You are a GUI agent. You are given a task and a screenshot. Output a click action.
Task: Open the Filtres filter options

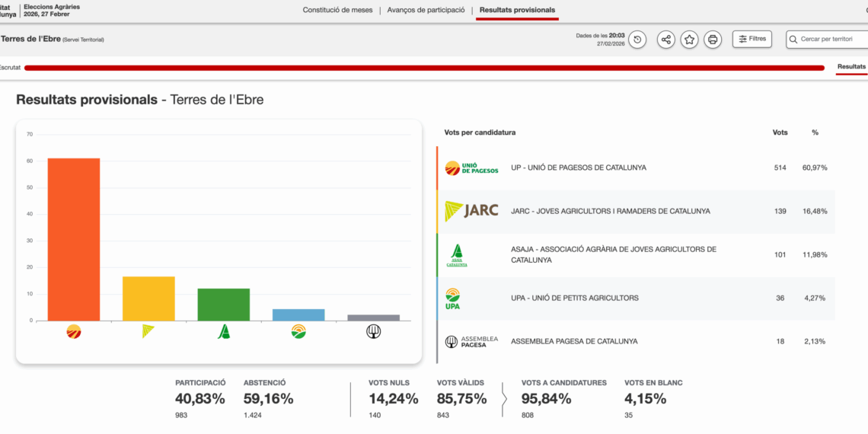(752, 39)
